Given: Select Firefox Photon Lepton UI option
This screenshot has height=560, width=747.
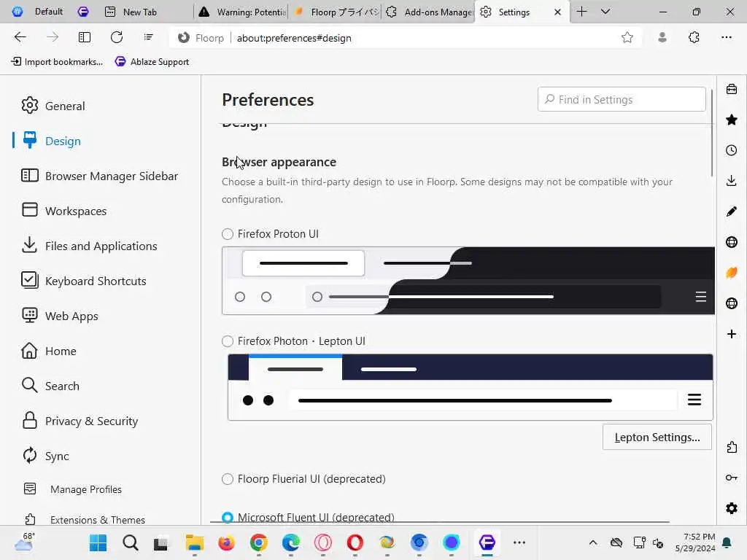Looking at the screenshot, I should pyautogui.click(x=228, y=341).
